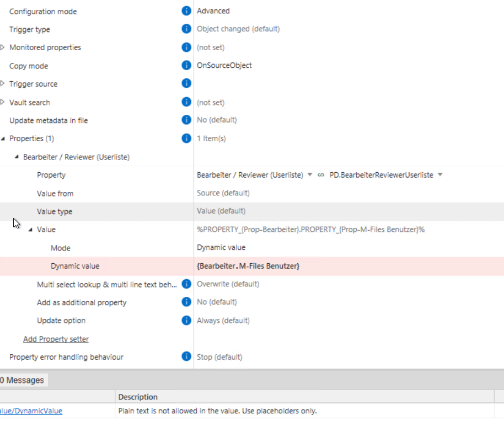Show info for Property error handling behaviour
The image size is (504, 442).
click(x=186, y=356)
